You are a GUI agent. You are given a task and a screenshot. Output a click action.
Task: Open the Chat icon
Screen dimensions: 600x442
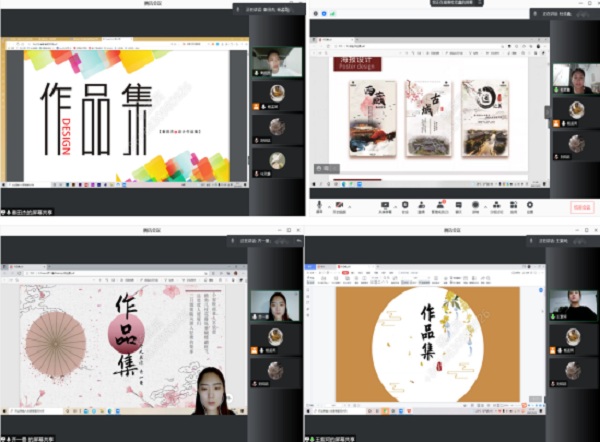(458, 207)
